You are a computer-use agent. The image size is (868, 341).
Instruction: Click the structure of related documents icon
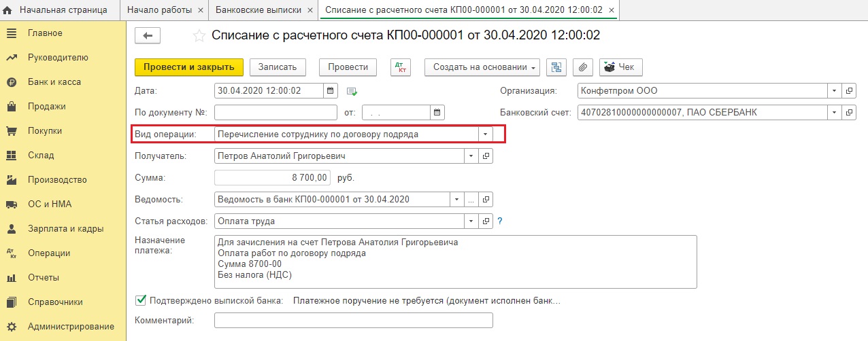click(558, 67)
